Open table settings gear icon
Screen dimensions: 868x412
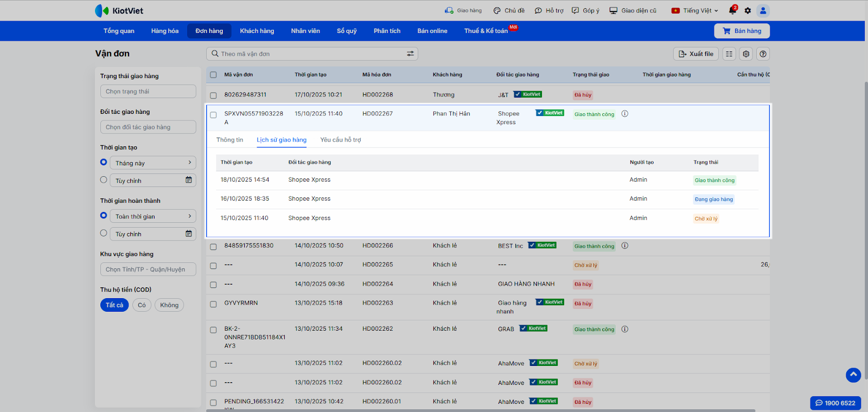pos(746,54)
